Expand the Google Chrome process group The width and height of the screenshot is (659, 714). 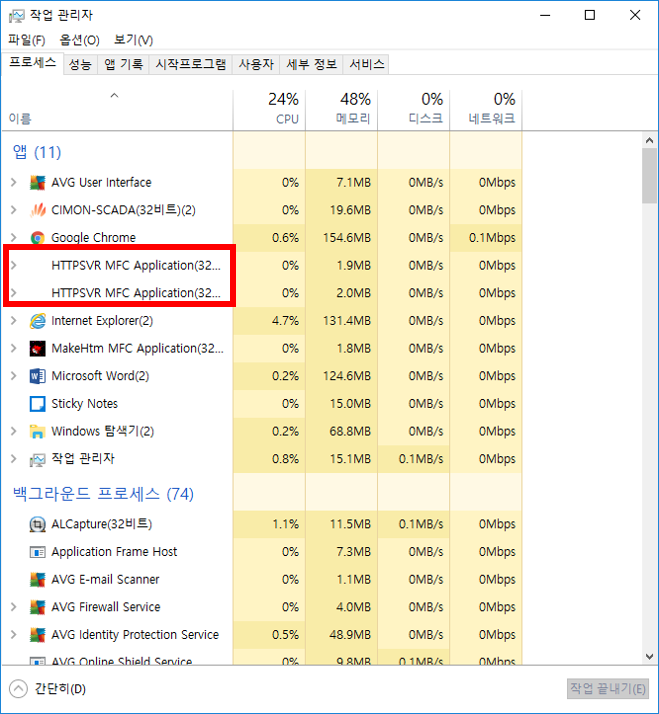[x=14, y=238]
